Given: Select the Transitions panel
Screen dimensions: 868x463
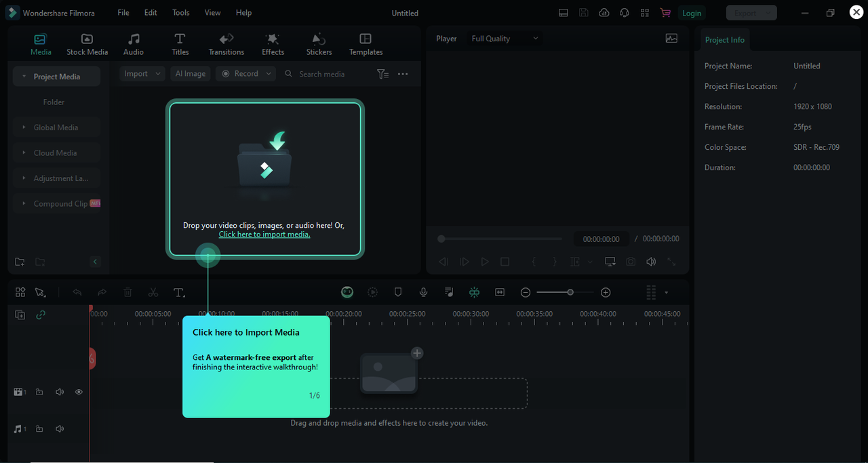Looking at the screenshot, I should (226, 43).
